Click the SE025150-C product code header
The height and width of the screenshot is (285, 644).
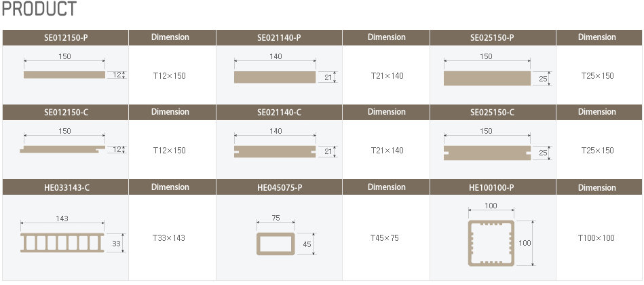492,112
